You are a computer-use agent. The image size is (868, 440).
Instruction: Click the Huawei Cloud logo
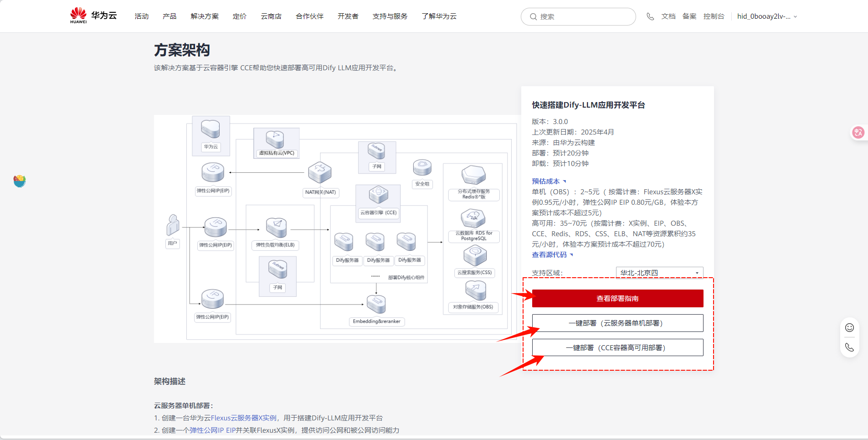coord(93,16)
